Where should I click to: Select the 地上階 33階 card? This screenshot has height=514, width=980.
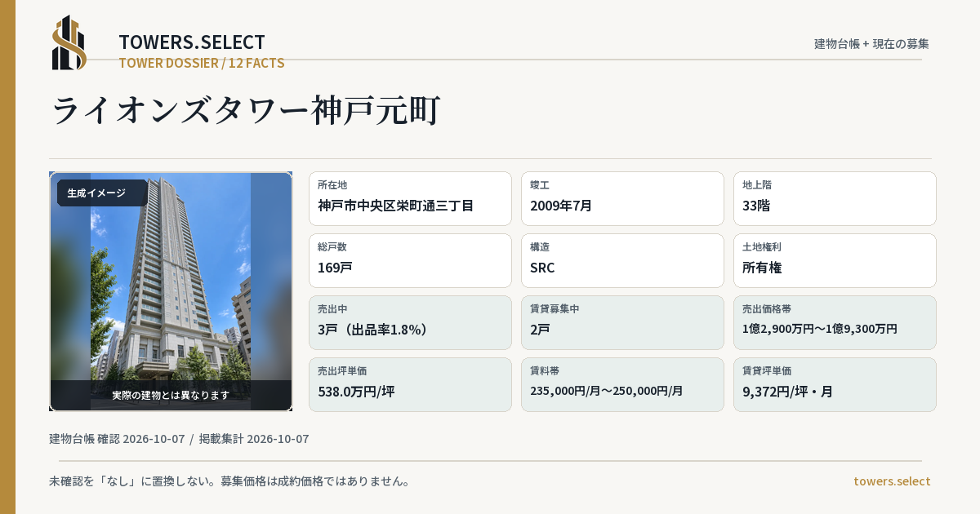835,198
